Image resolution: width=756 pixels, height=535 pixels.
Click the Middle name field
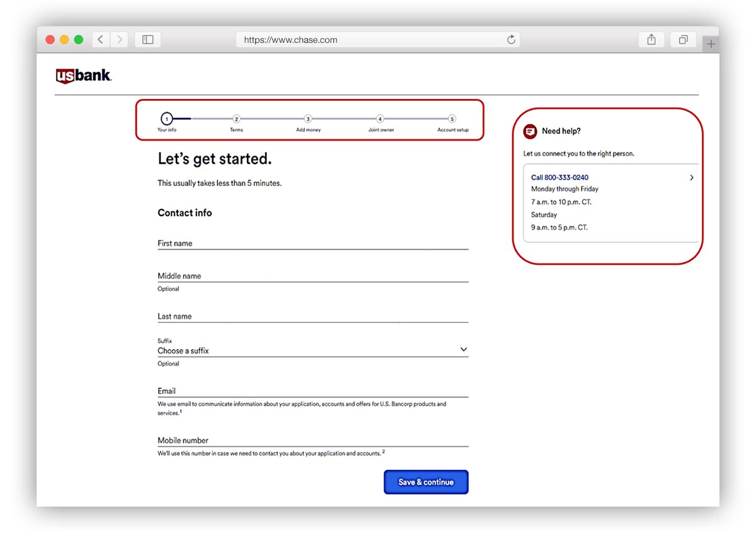pyautogui.click(x=312, y=276)
